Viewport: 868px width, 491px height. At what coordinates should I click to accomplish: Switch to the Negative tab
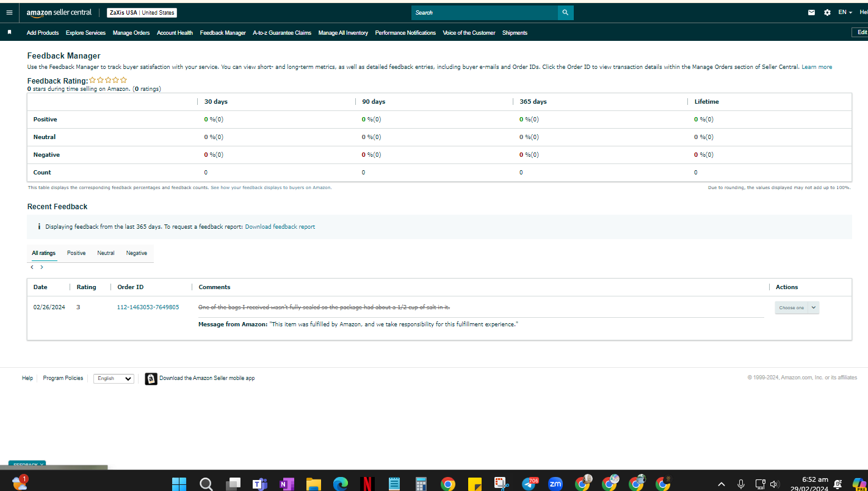click(137, 253)
